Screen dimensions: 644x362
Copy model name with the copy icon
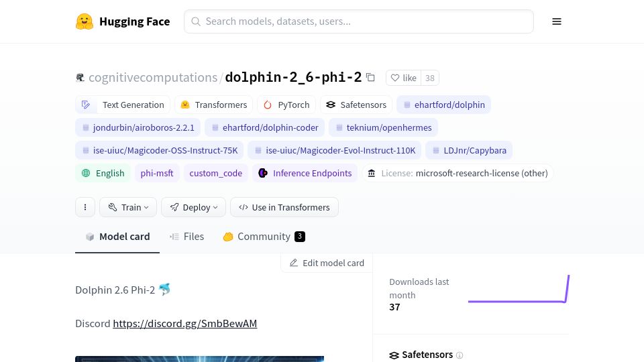370,77
